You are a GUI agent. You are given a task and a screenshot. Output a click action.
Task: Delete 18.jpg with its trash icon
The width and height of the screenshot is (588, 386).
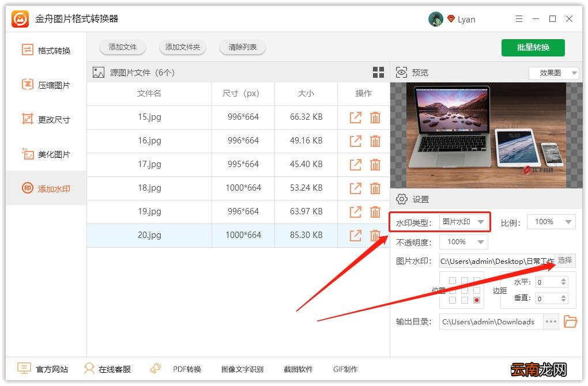tap(375, 188)
